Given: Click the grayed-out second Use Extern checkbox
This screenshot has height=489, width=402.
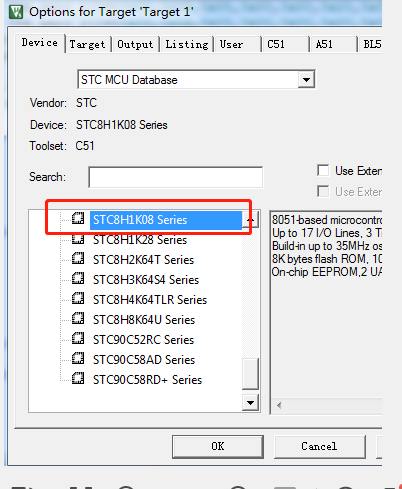Looking at the screenshot, I should click(323, 191).
